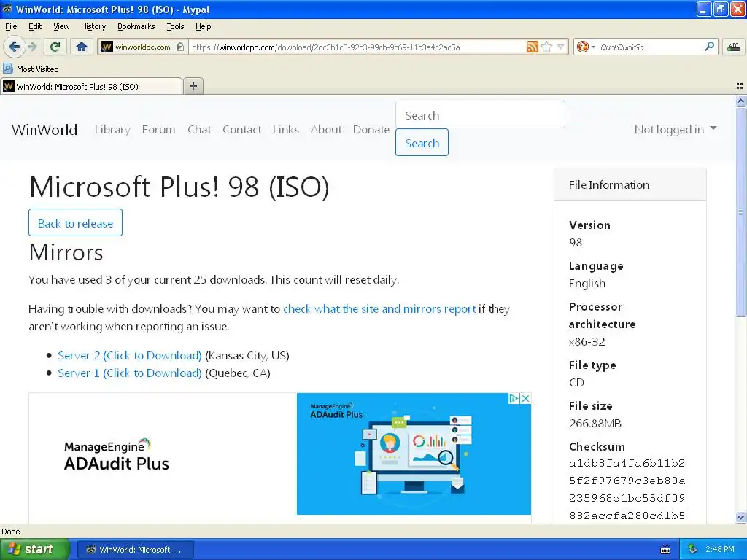The width and height of the screenshot is (747, 560).
Task: Click the magnifier icon in DuckDuckGo box
Action: (x=709, y=46)
